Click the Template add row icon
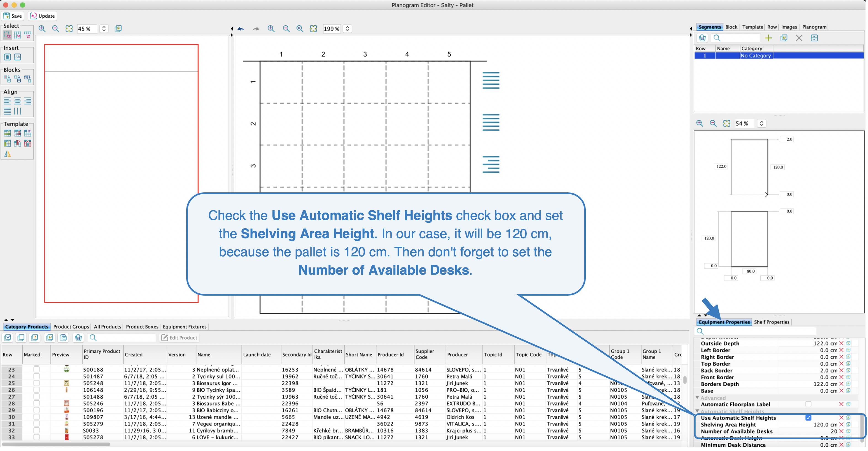 point(7,133)
